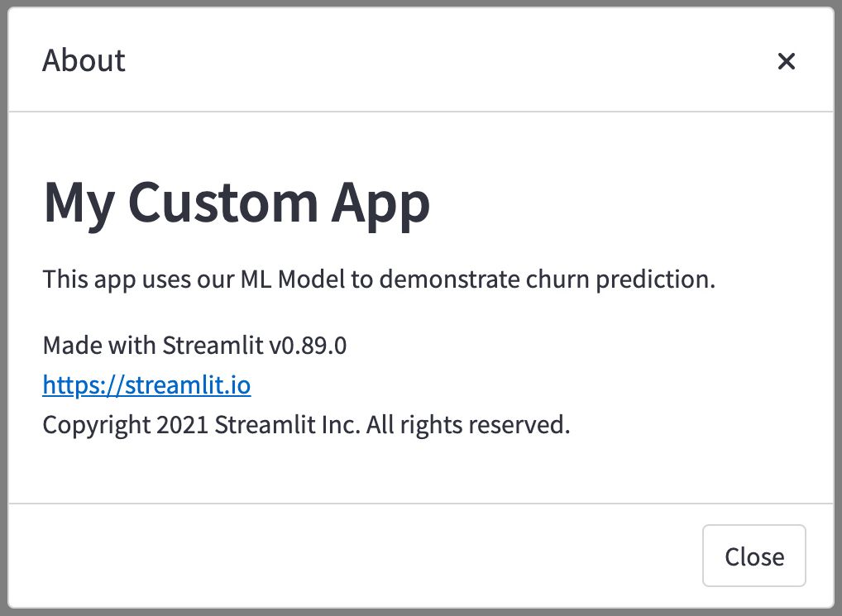Click the word My in the heading

click(x=79, y=203)
